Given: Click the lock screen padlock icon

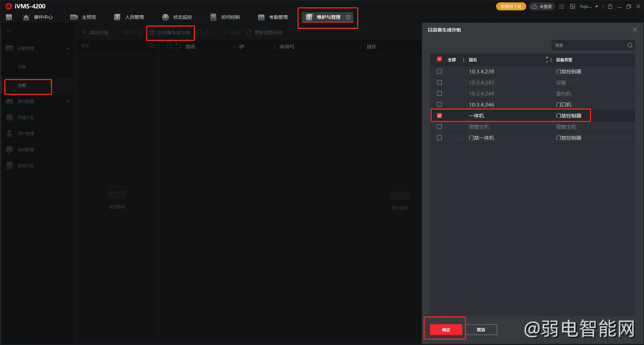Looking at the screenshot, I should 610,6.
